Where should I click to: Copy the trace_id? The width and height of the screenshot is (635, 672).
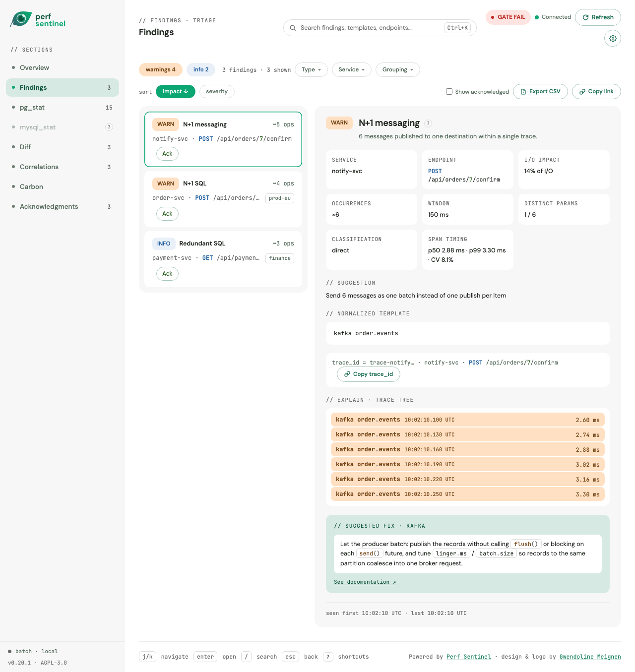pyautogui.click(x=369, y=374)
